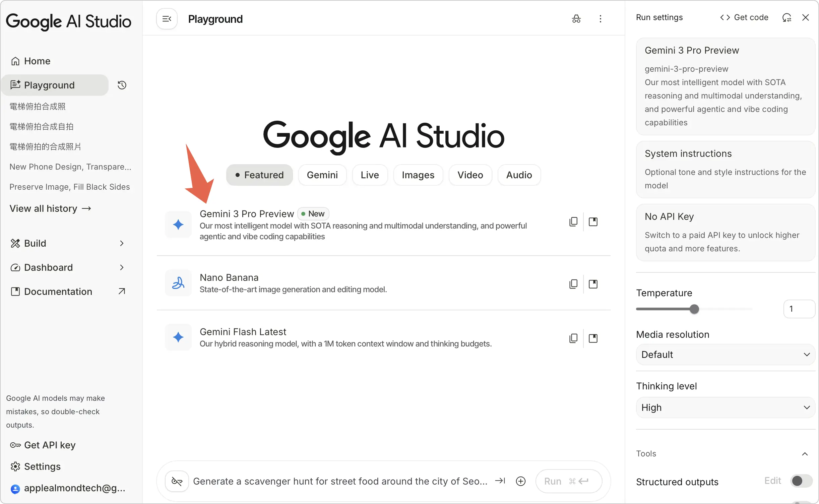Open the Get API key page
Viewport: 819px width, 504px height.
[x=43, y=445]
